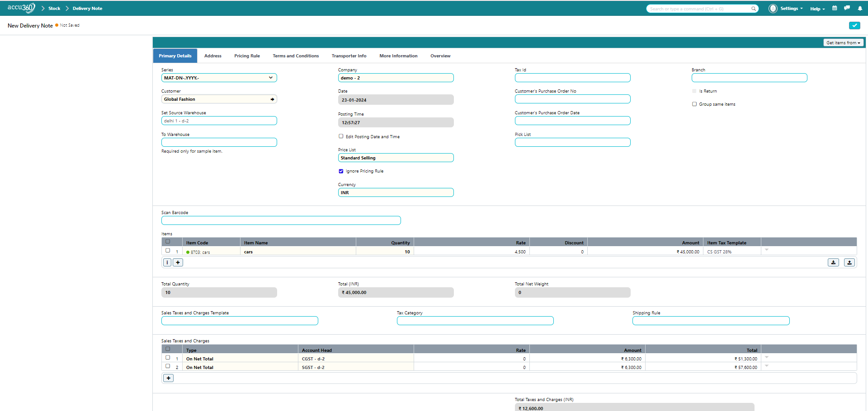Open the chat messages icon
Image resolution: width=868 pixels, height=411 pixels.
847,8
